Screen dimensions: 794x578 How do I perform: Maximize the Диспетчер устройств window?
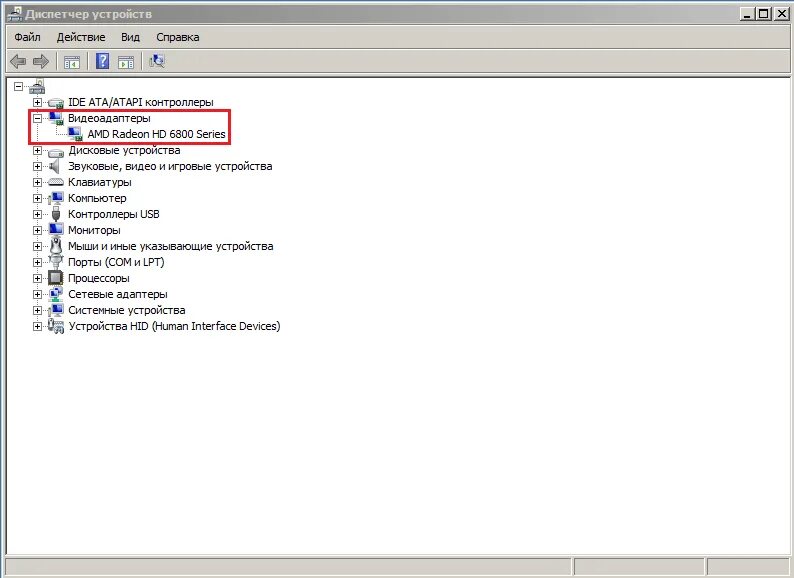point(763,14)
